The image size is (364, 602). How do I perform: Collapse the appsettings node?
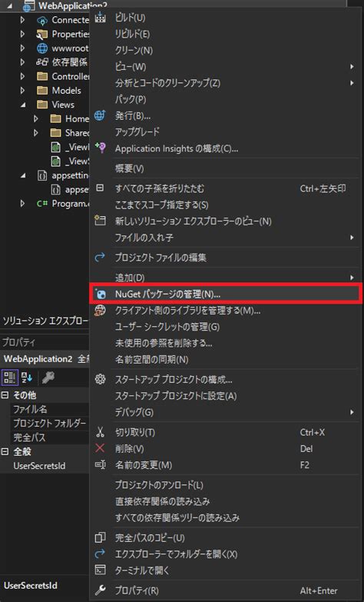coord(22,175)
